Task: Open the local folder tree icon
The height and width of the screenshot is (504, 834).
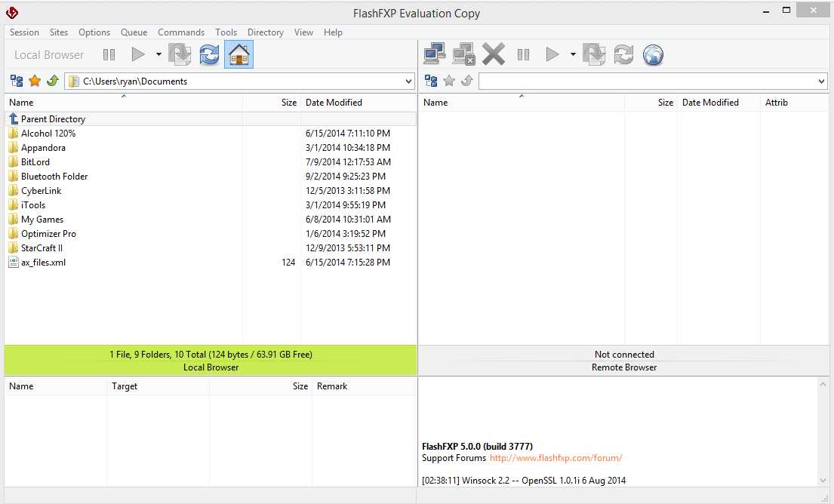Action: (17, 81)
